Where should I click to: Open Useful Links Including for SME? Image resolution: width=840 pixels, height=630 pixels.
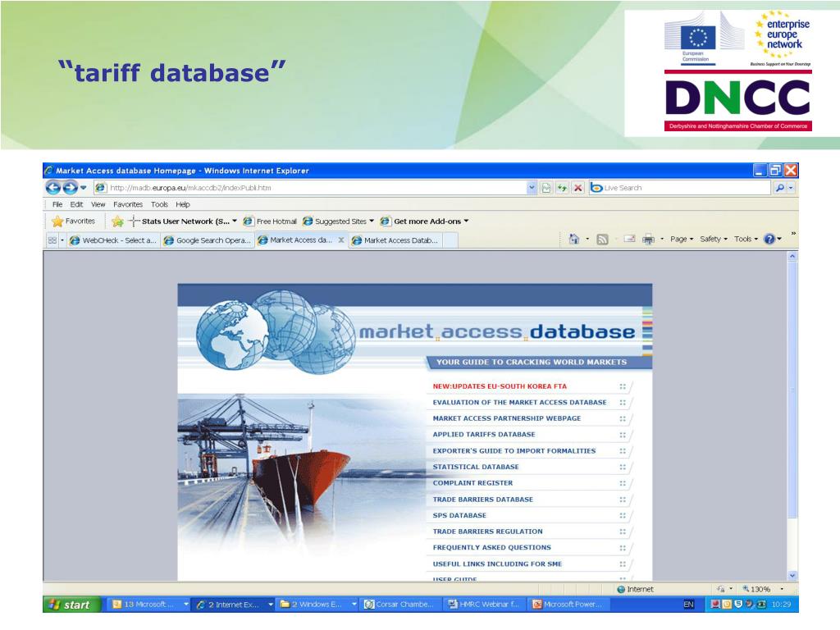(497, 564)
